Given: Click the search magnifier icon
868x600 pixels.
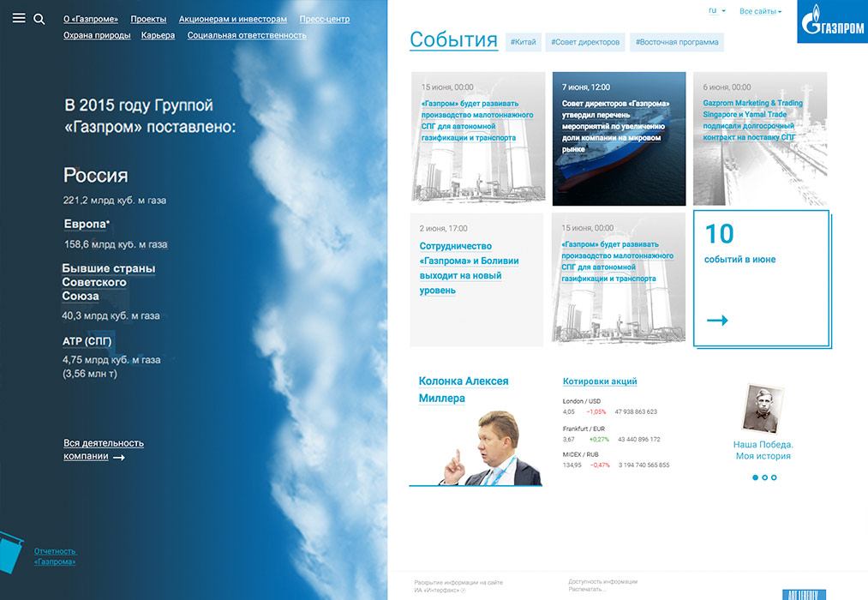Looking at the screenshot, I should pos(39,19).
